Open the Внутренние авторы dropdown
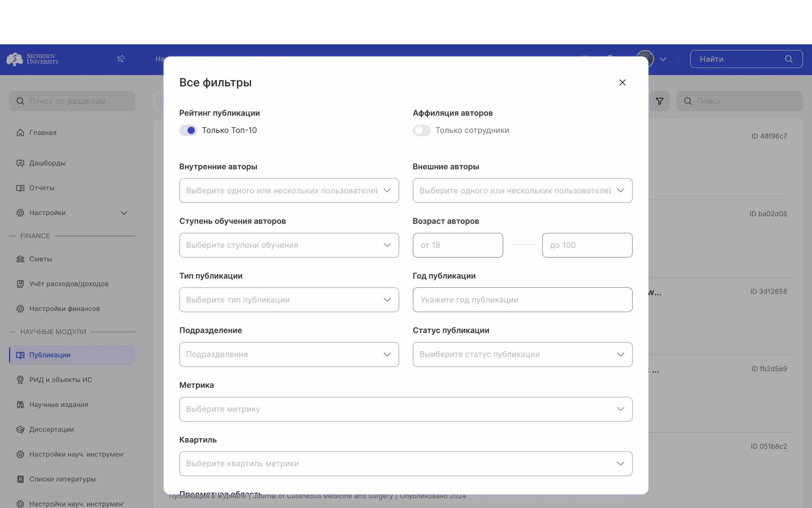 click(x=289, y=190)
